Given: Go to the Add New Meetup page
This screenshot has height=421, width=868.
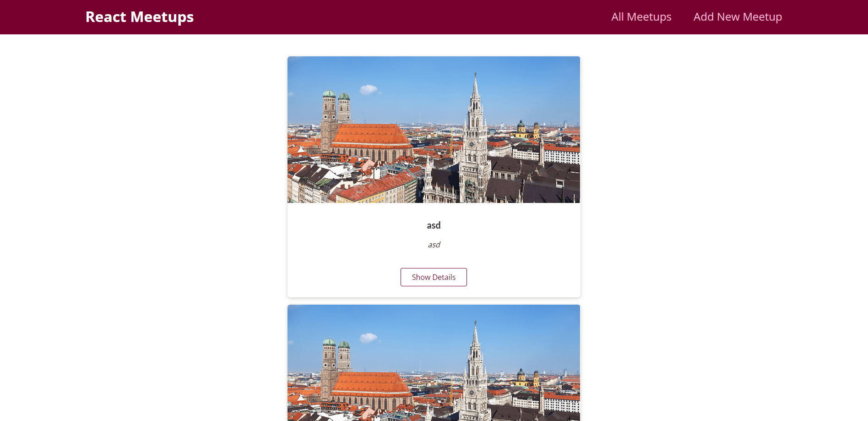Looking at the screenshot, I should [738, 17].
